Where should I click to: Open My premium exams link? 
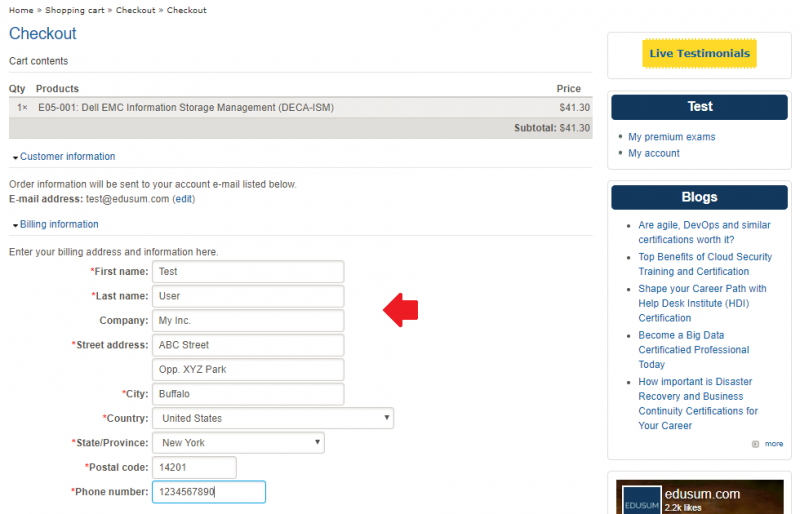pos(671,137)
